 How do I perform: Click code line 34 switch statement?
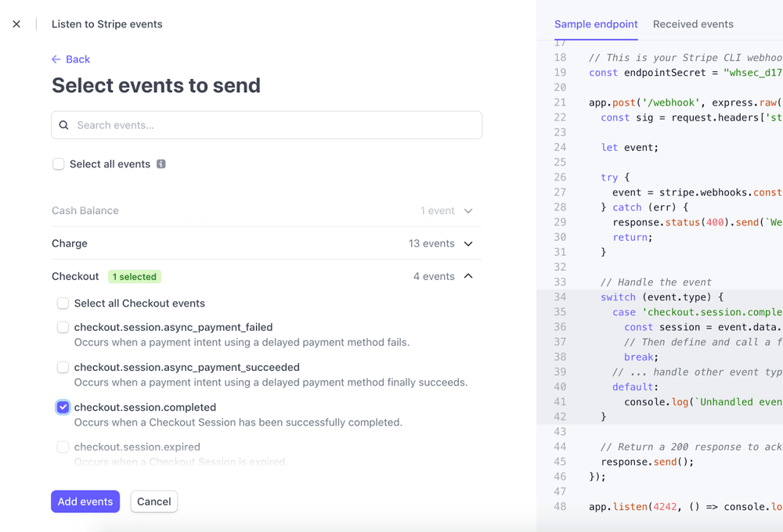pyautogui.click(x=662, y=297)
